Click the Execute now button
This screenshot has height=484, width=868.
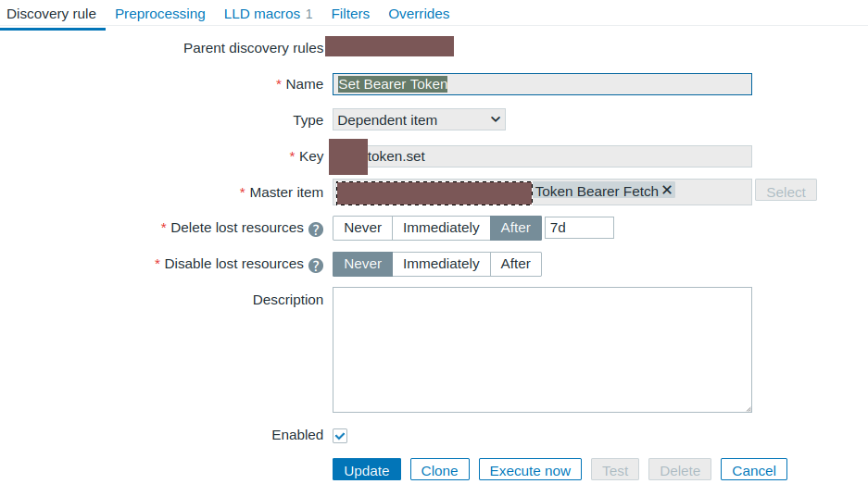(x=530, y=470)
